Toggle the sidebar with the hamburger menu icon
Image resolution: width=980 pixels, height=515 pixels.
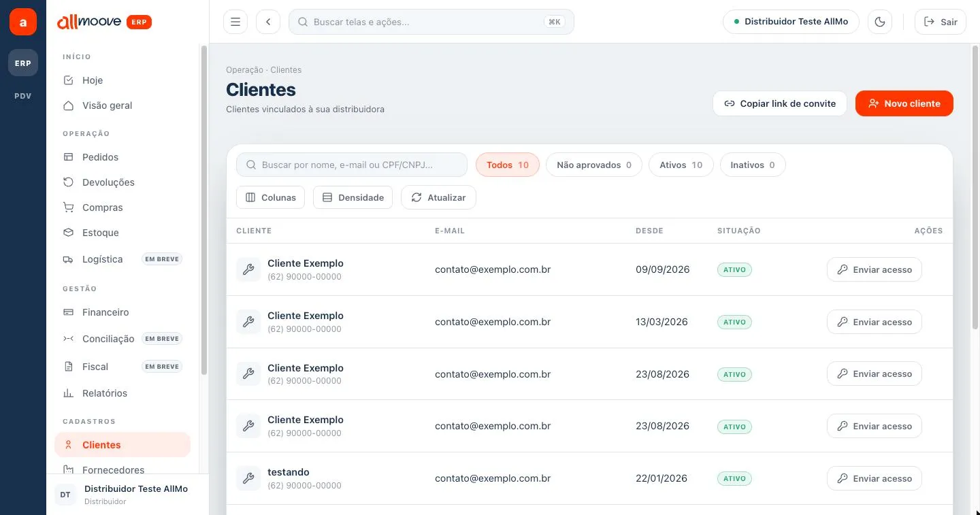235,22
